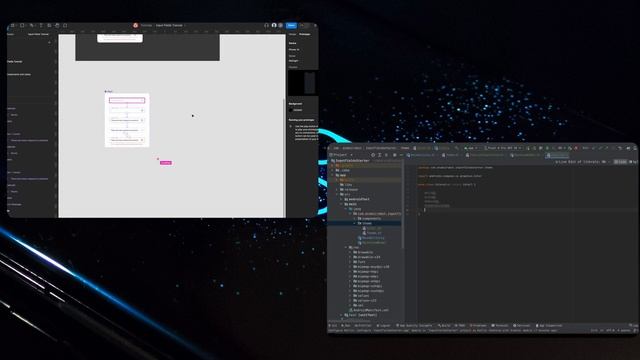Select the 'drawable' folder under res

pyautogui.click(x=363, y=252)
